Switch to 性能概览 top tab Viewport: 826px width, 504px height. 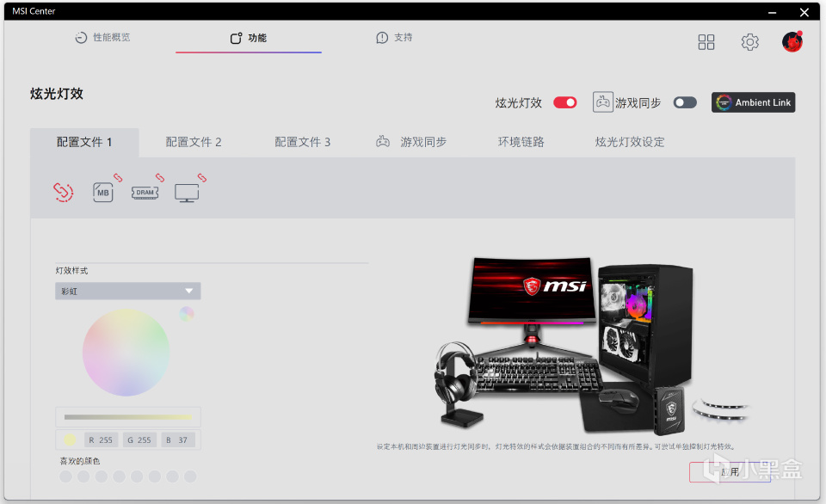tap(102, 37)
